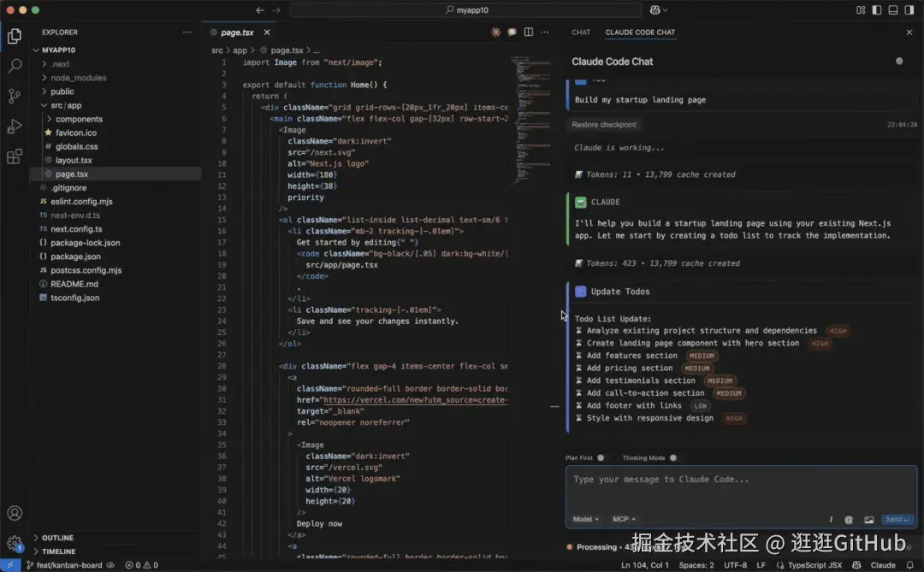Screen dimensions: 924x572
Task: Toggle the primary side bar
Action: coord(877,10)
